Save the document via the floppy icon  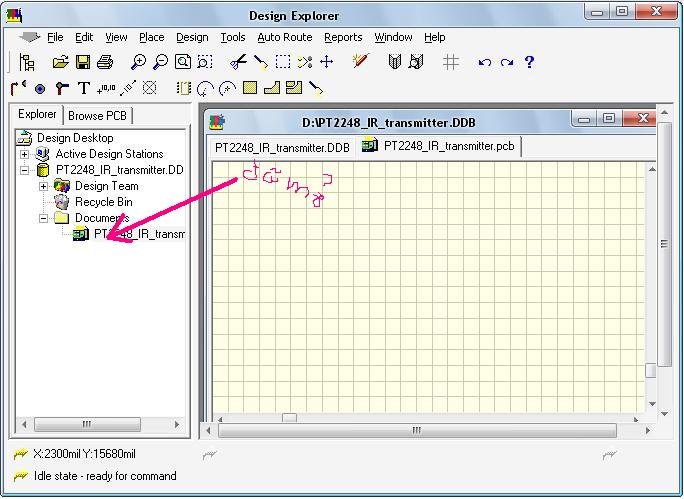82,62
